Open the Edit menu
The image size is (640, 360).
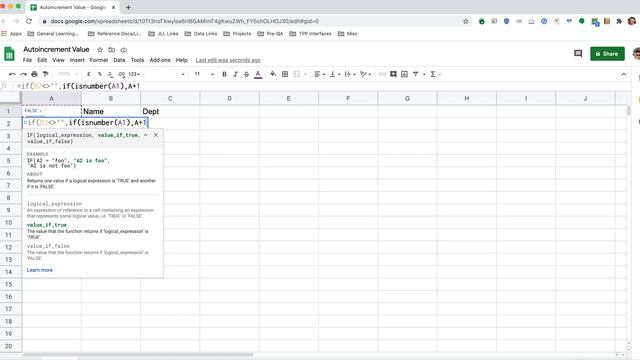[x=42, y=60]
